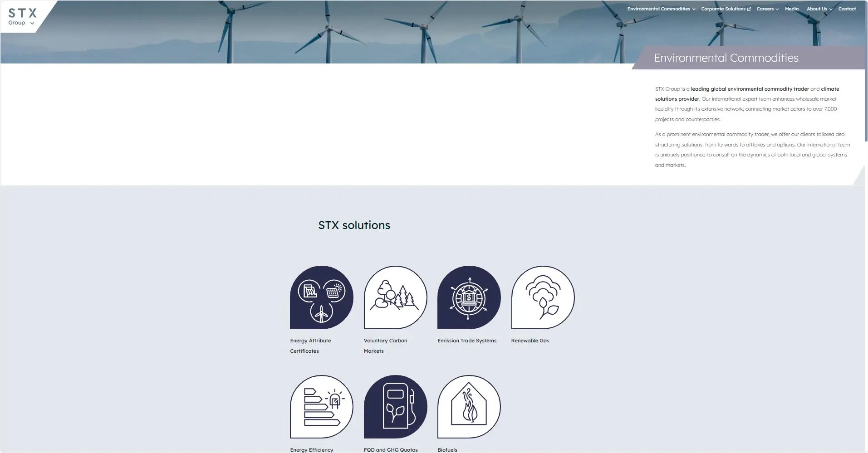Open the Voluntary Carbon Markets forest icon
868x453 pixels.
click(395, 297)
